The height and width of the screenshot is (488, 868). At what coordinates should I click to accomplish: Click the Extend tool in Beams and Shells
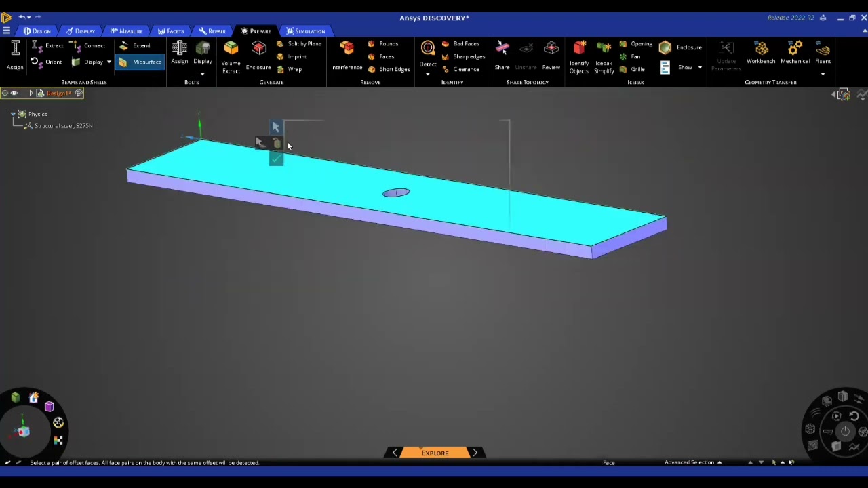pyautogui.click(x=134, y=46)
